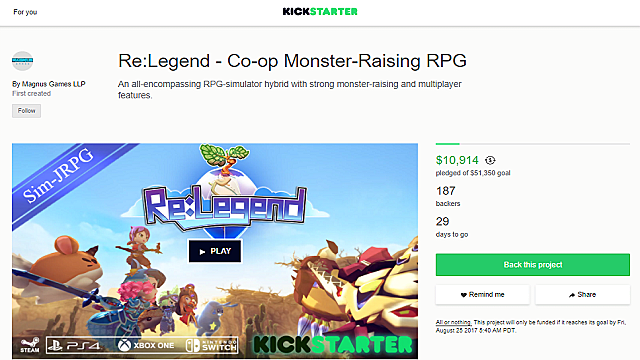This screenshot has height=360, width=640.
Task: Click the Xbox One logo on video
Action: [146, 345]
